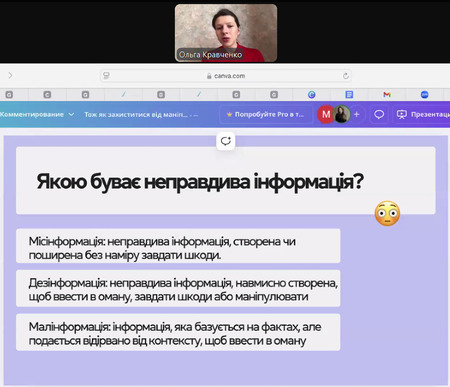450x387 pixels.
Task: Click the flushed face emoji on slide
Action: point(387,213)
